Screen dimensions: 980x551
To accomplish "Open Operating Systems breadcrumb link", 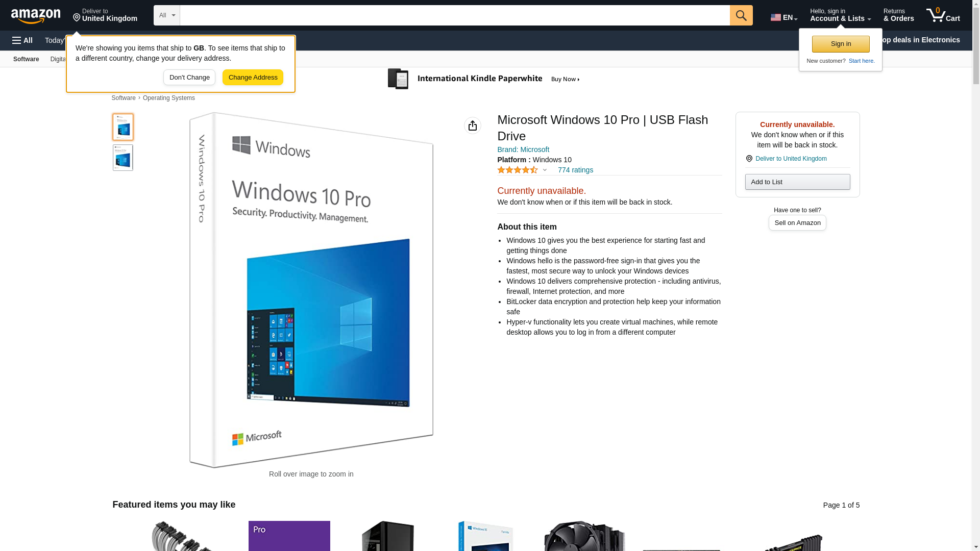I will click(169, 98).
